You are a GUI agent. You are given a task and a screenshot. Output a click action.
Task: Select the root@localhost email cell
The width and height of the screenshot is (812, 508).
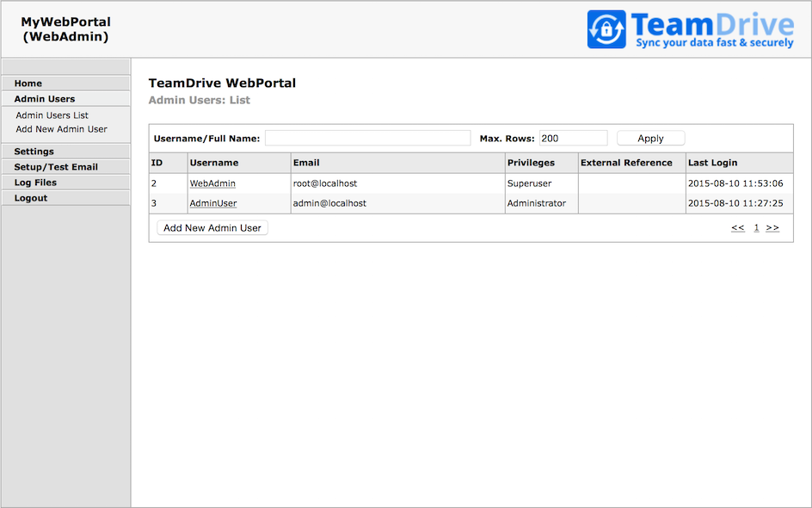[397, 183]
